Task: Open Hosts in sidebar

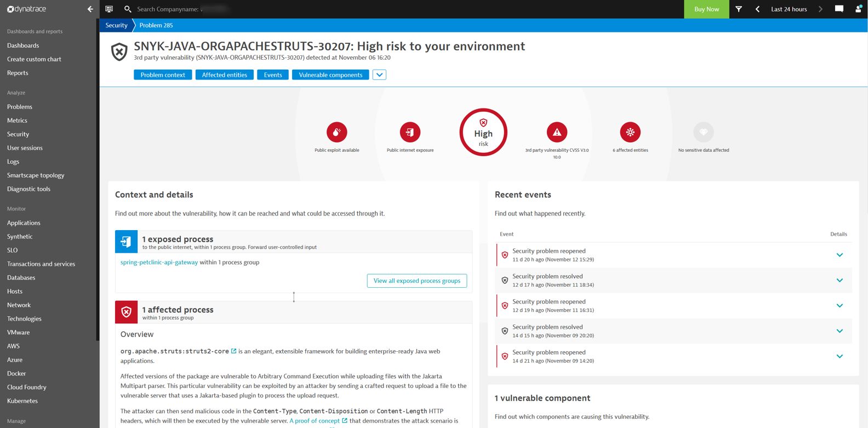Action: tap(15, 292)
